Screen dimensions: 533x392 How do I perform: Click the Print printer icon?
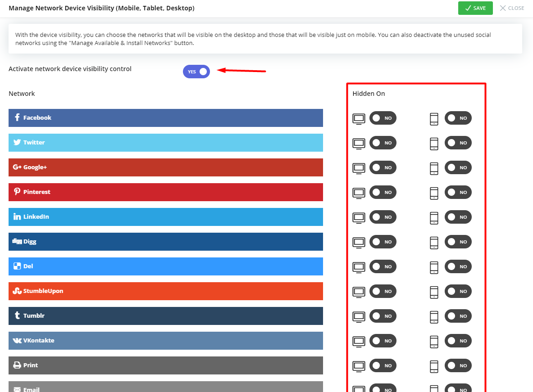tap(17, 365)
